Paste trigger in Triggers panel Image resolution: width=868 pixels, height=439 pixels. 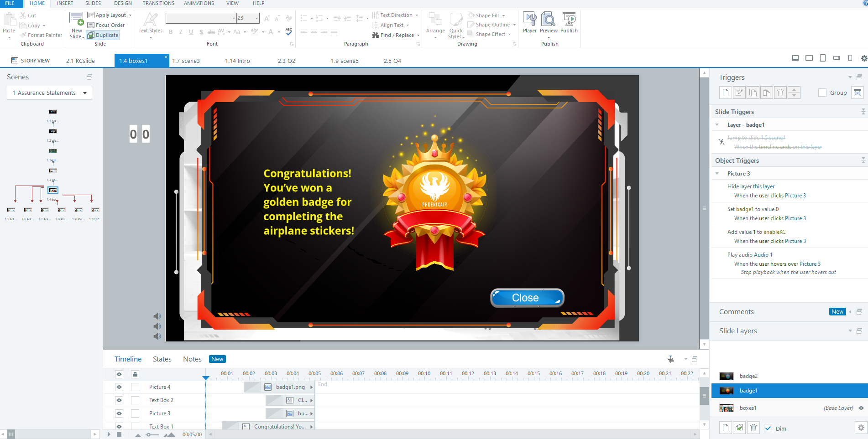tap(767, 93)
